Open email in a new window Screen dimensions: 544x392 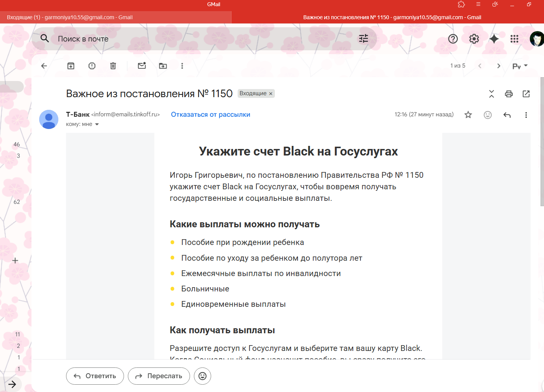[x=526, y=93]
